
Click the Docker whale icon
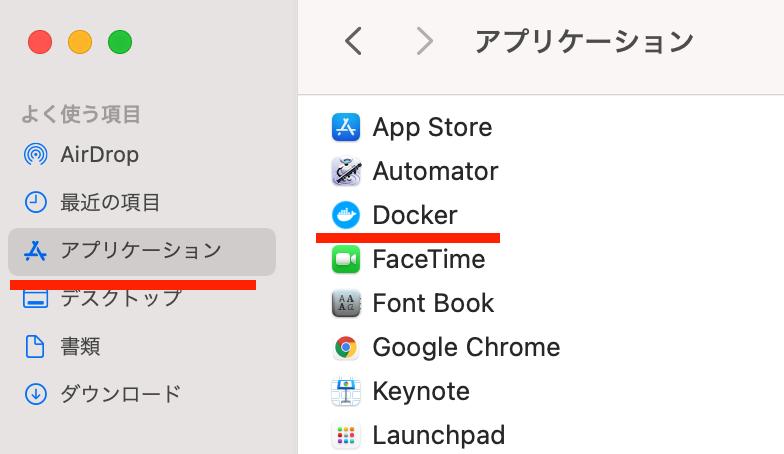[x=346, y=215]
